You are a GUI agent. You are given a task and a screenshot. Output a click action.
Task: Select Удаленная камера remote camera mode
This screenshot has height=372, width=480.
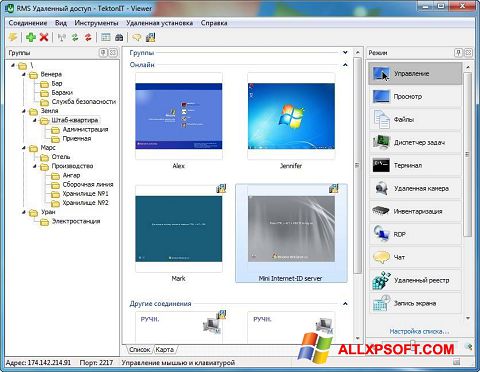[415, 188]
